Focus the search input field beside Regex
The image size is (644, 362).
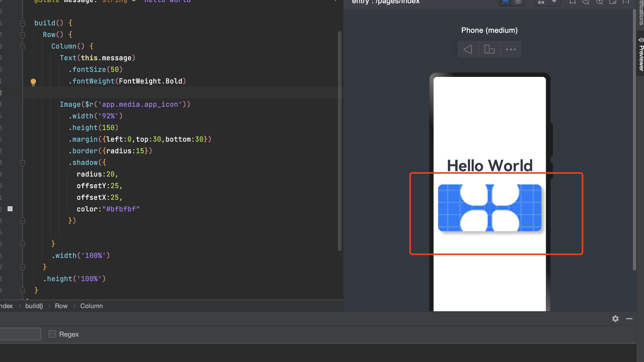[x=20, y=334]
